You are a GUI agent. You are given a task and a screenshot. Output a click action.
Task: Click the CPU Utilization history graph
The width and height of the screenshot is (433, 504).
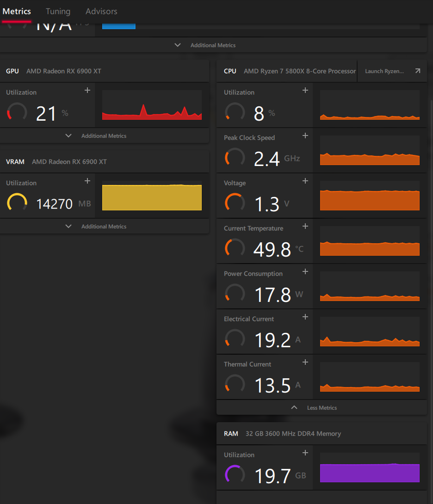(x=370, y=105)
